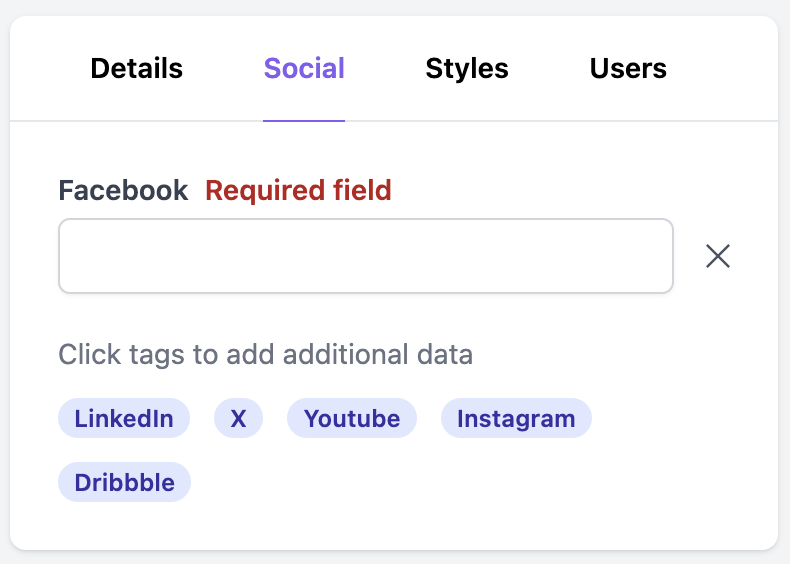Switch to the Details tab

pos(137,69)
